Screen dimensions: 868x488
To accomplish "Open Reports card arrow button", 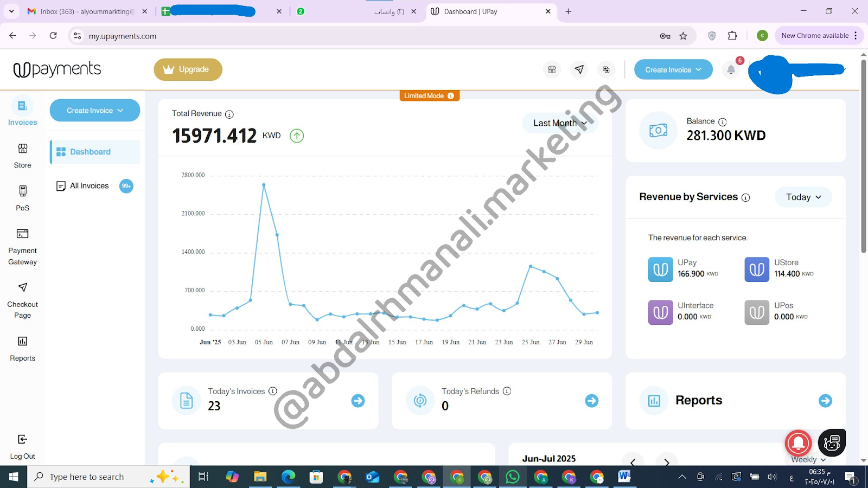I will click(826, 401).
